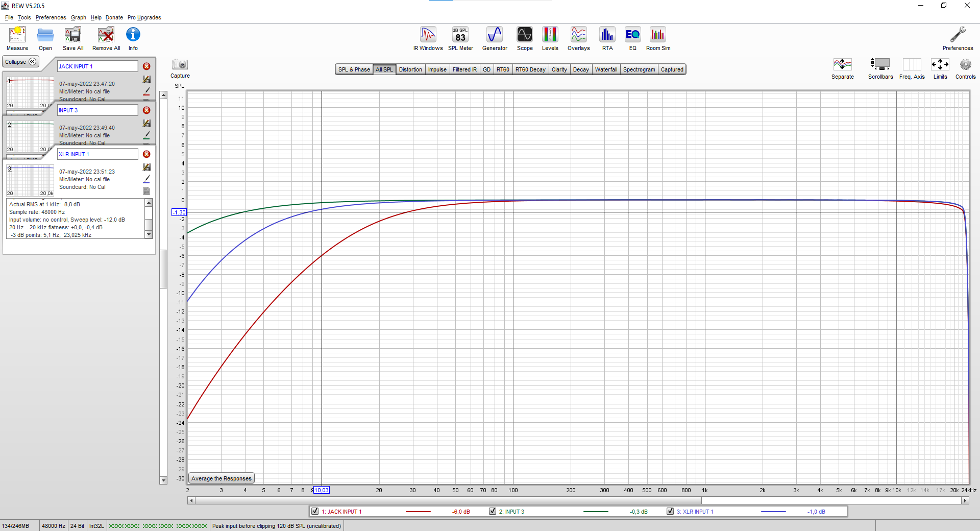This screenshot has width=980, height=531.
Task: Remove the INPUT 3 measurement
Action: 146,110
